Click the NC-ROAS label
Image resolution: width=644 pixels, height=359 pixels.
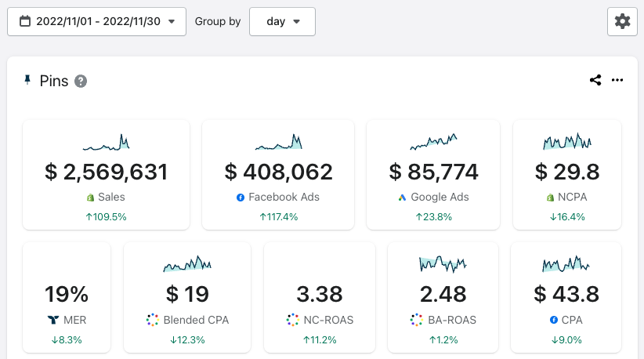328,320
